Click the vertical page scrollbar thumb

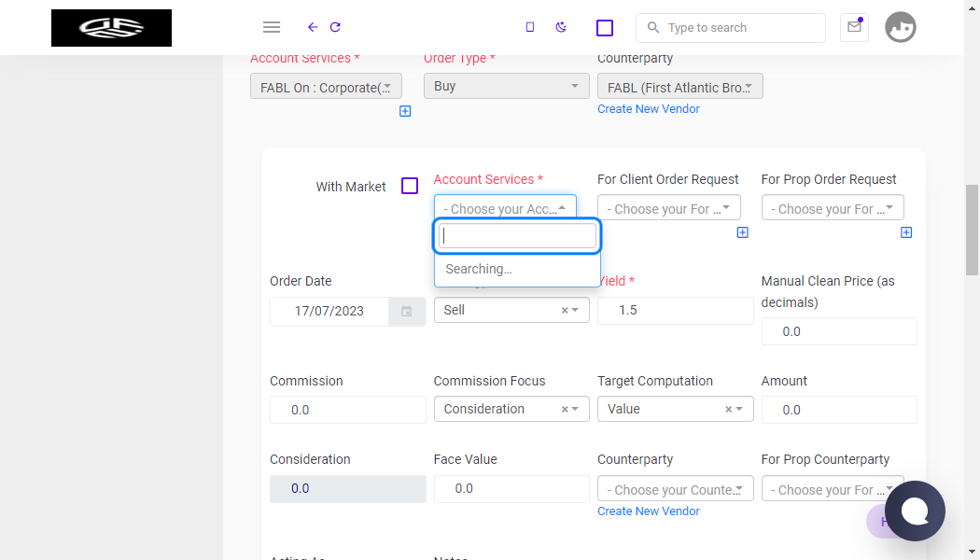point(972,230)
